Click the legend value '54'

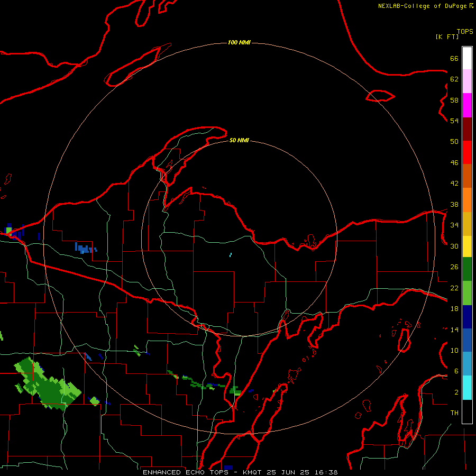tap(454, 121)
